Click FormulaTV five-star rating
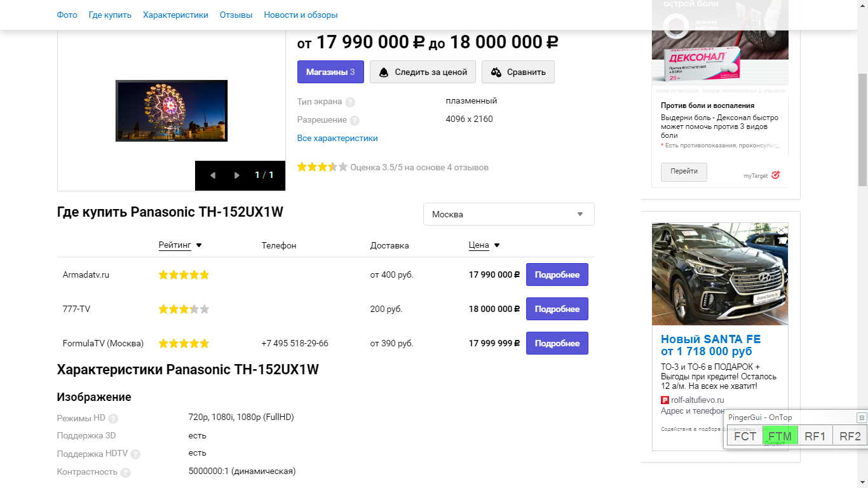Image resolution: width=868 pixels, height=488 pixels. [x=184, y=344]
